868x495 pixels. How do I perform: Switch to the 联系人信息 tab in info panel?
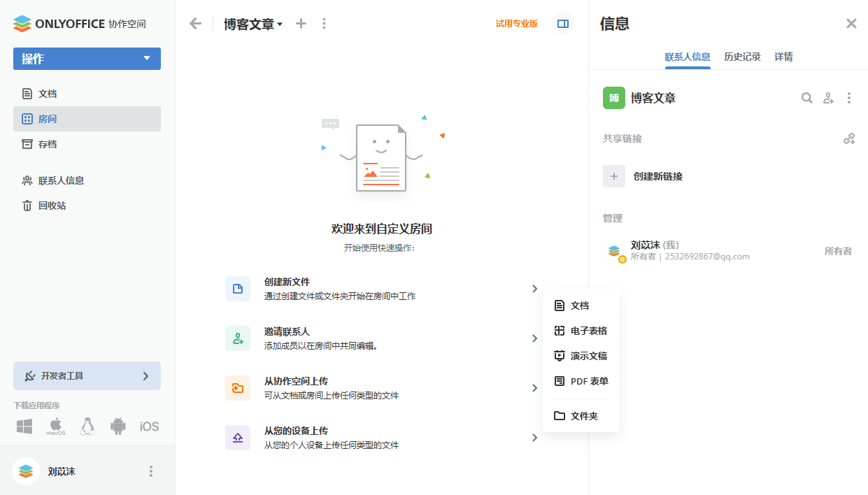(x=688, y=57)
